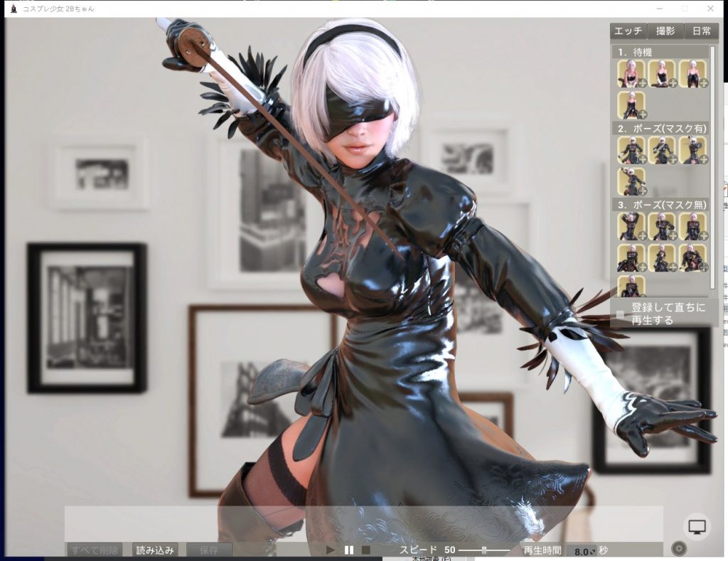Image resolution: width=728 pixels, height=561 pixels.
Task: Stop playback with the stop button
Action: click(366, 550)
